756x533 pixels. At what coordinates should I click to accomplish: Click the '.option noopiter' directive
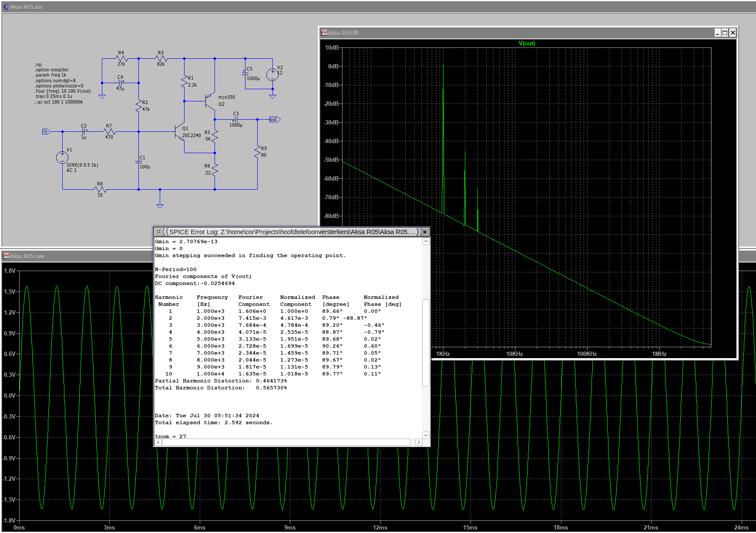pos(51,70)
